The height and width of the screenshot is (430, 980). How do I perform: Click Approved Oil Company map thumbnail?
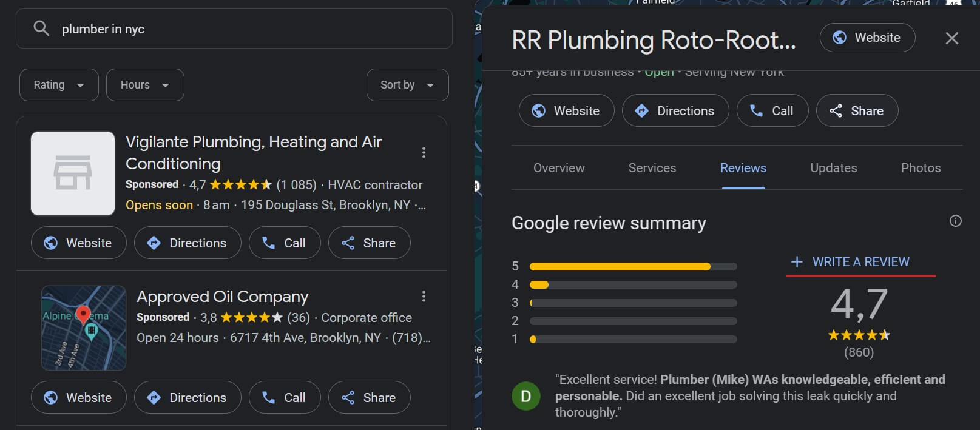click(x=84, y=328)
